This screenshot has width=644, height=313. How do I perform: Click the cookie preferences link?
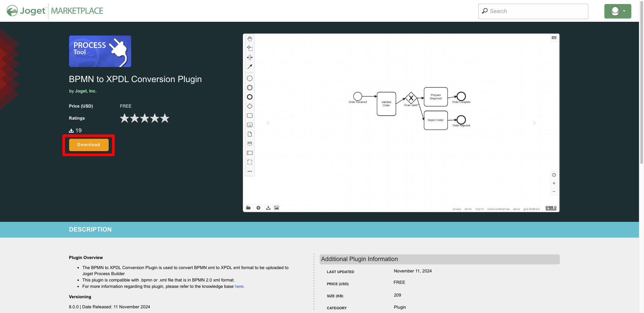(498, 209)
